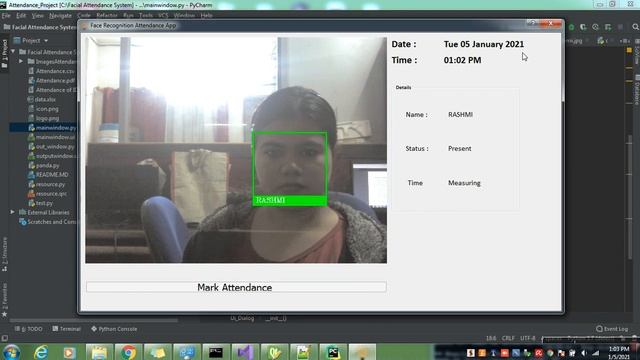Click CRLF line separator in status bar
The width and height of the screenshot is (640, 360).
click(508, 338)
